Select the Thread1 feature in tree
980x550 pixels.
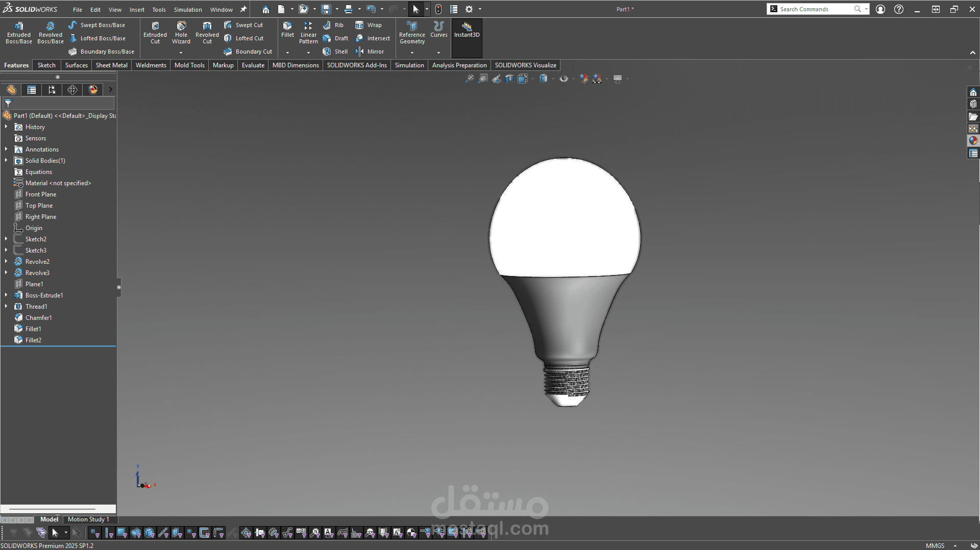tap(36, 307)
